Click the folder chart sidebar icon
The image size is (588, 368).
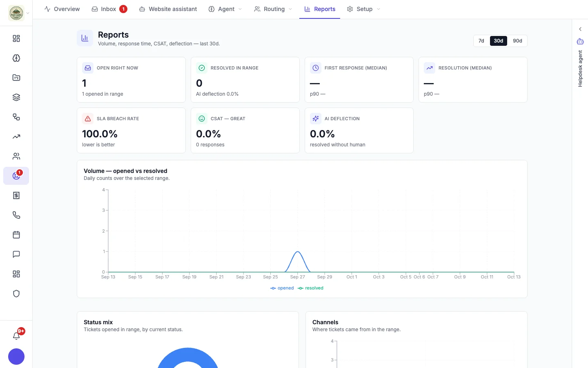[16, 78]
